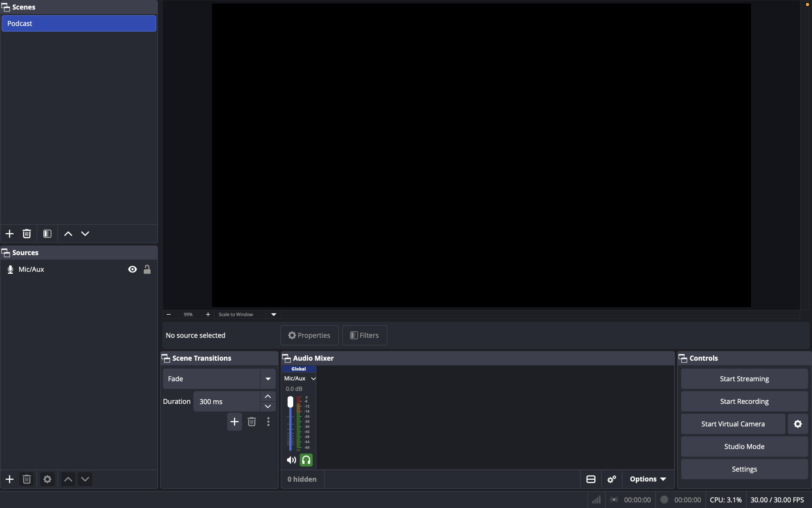Viewport: 812px width, 508px height.
Task: Open source Properties button
Action: (309, 335)
